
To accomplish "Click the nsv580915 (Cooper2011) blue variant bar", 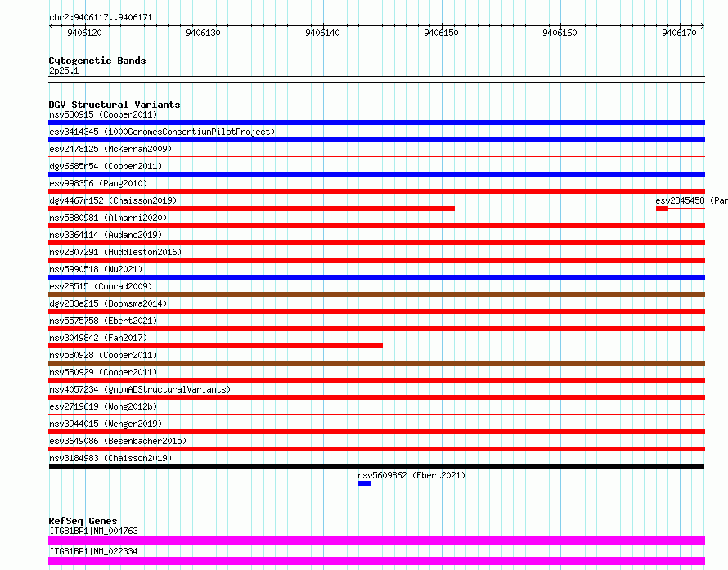I will (x=376, y=123).
